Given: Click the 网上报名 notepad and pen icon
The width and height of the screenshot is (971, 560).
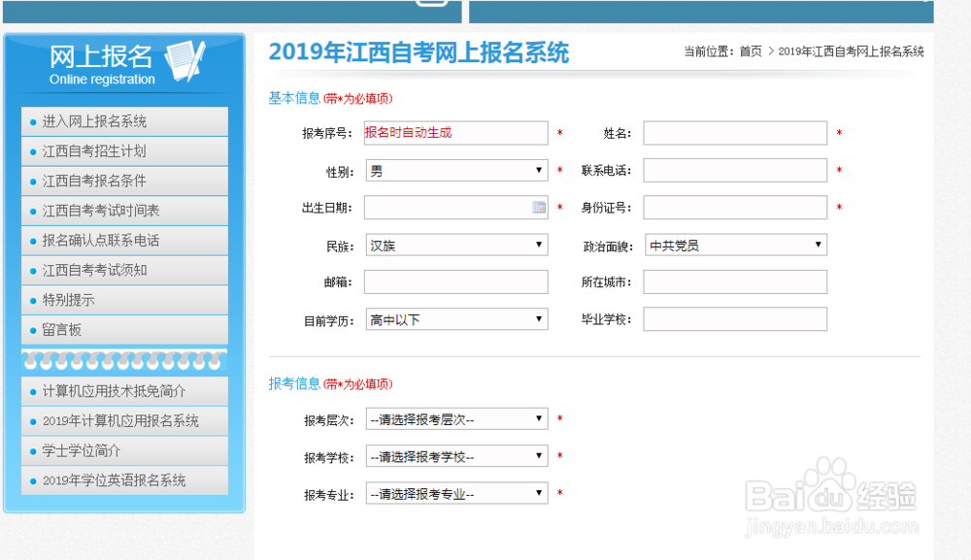Looking at the screenshot, I should coord(184,60).
